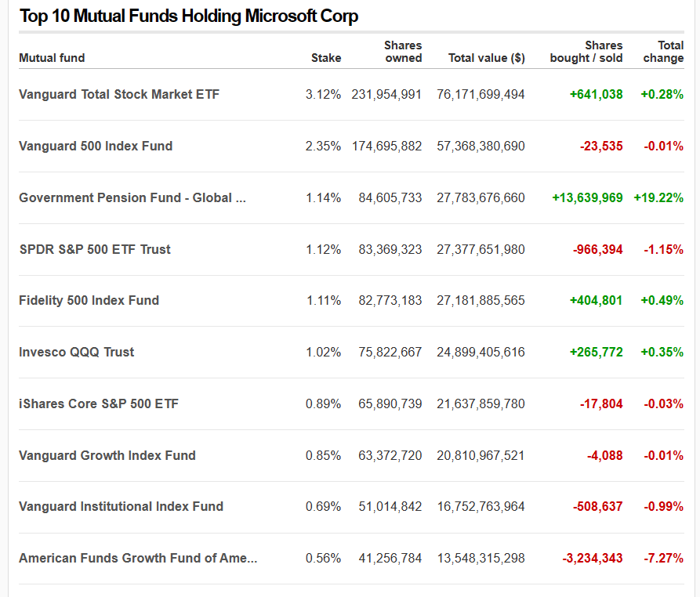Open Government Pension Fund - Global link
Screen dimensions: 700x597
(132, 198)
